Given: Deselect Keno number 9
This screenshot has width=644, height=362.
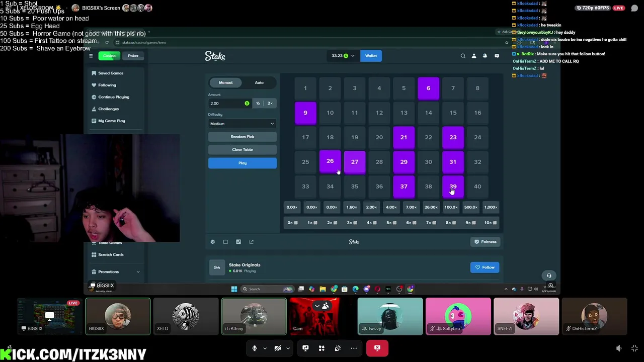Looking at the screenshot, I should pos(305,113).
